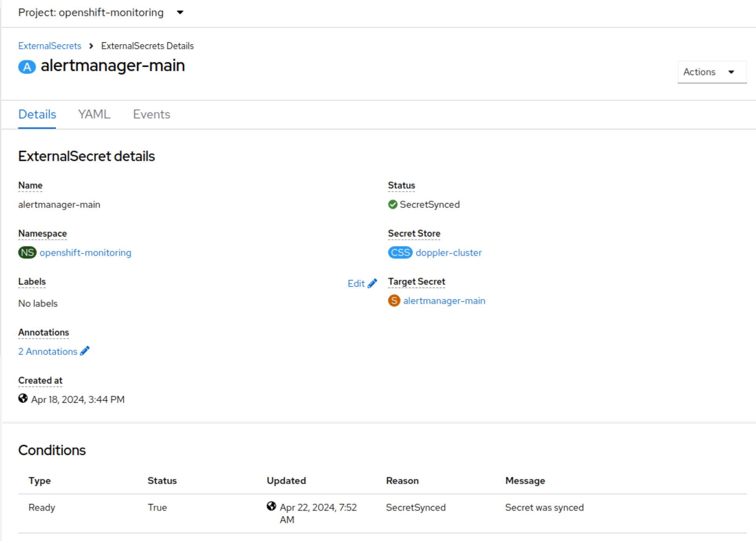Open the 2 Annotations link
756x541 pixels.
click(48, 351)
